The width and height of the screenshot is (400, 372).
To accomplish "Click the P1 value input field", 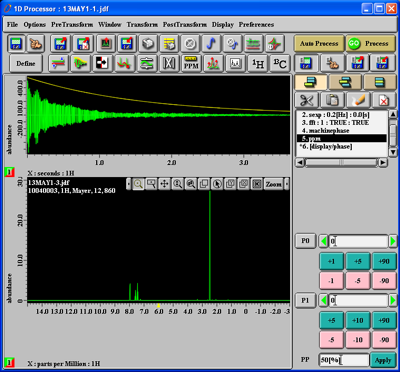I will [358, 301].
